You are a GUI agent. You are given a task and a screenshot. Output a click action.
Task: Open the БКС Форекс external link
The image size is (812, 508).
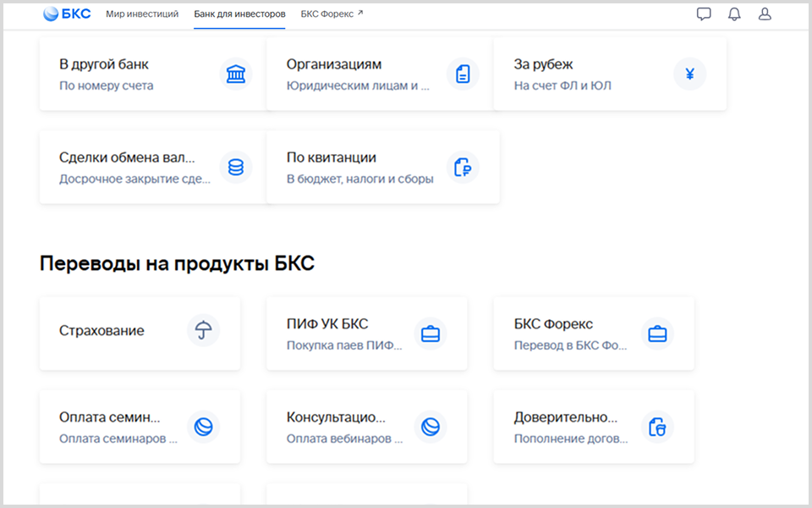(332, 14)
